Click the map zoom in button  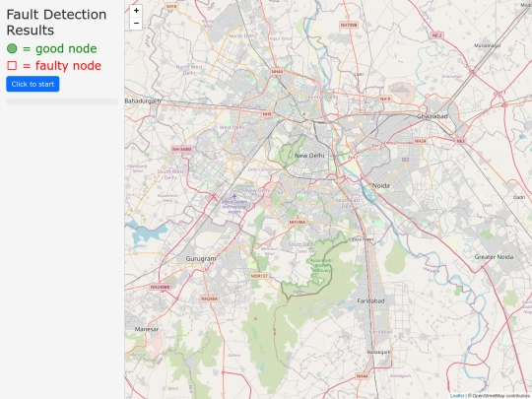(x=136, y=11)
